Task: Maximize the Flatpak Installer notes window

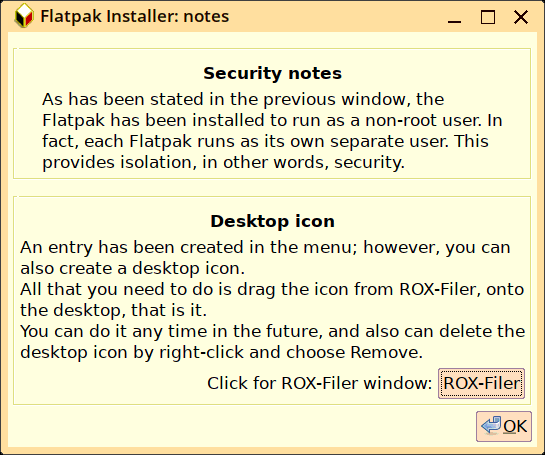Action: coord(488,17)
